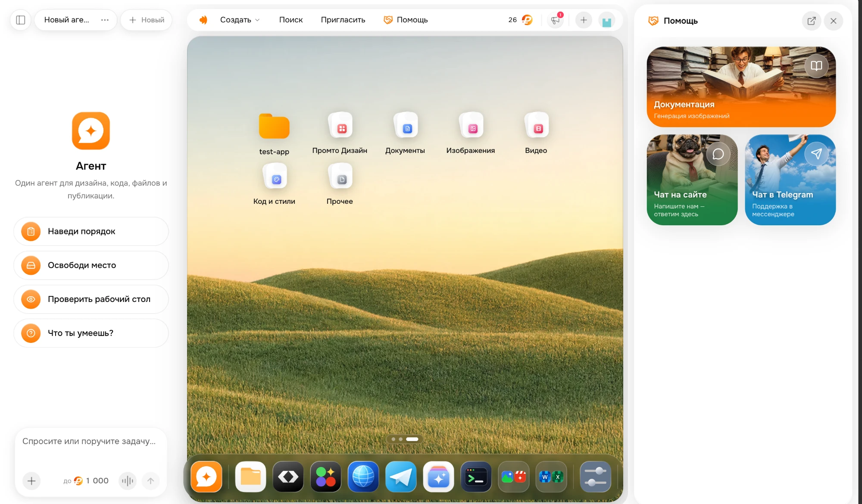Open the Помощь menu item in the top bar
The height and width of the screenshot is (504, 862).
coord(406,20)
